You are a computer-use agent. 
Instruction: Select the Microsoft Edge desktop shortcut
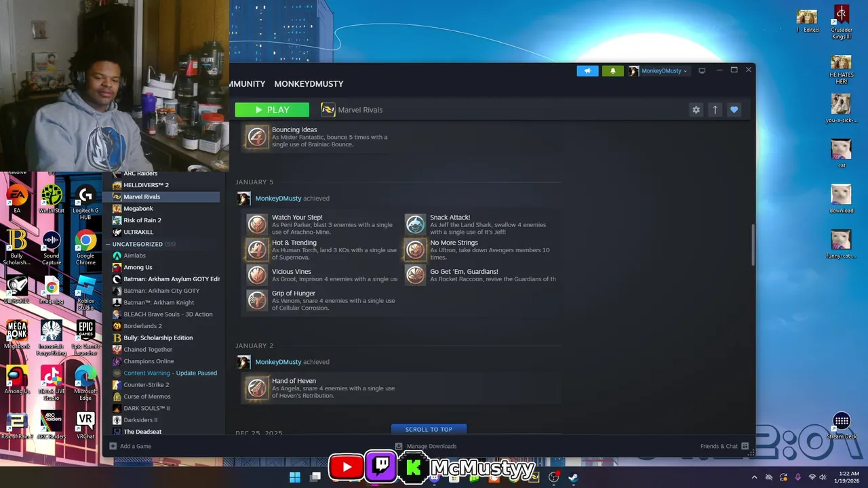tap(85, 384)
